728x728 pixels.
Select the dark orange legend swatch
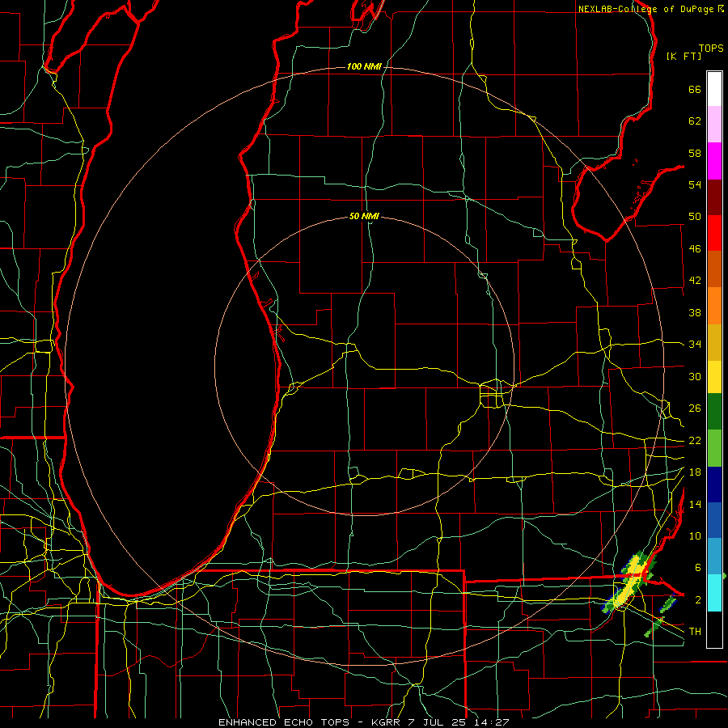(x=714, y=269)
